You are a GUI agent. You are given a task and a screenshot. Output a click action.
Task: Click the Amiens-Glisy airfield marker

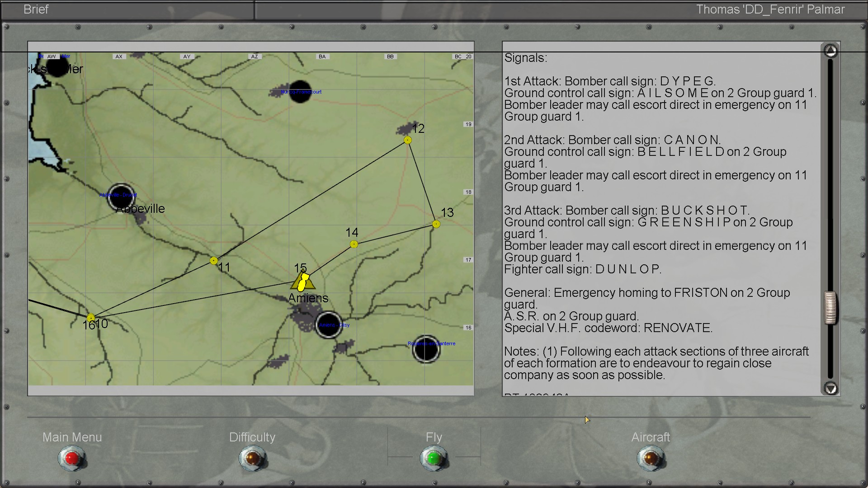[329, 325]
